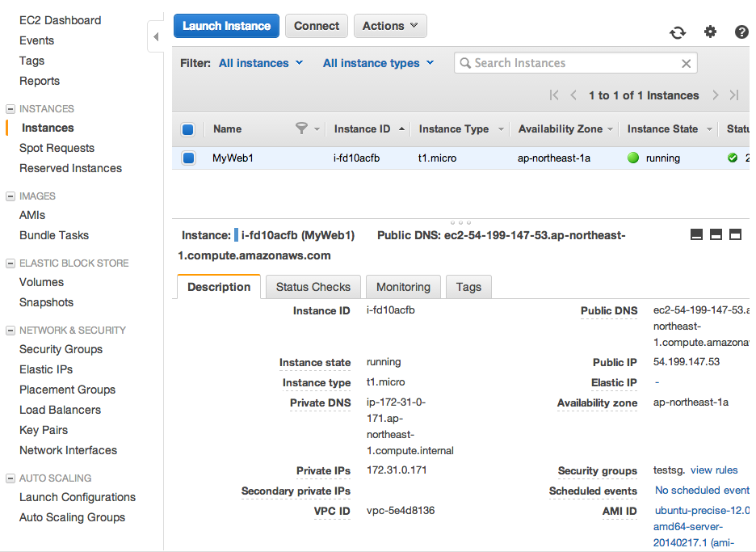The height and width of the screenshot is (552, 756).
Task: Click the Launch Instance button
Action: coord(226,26)
